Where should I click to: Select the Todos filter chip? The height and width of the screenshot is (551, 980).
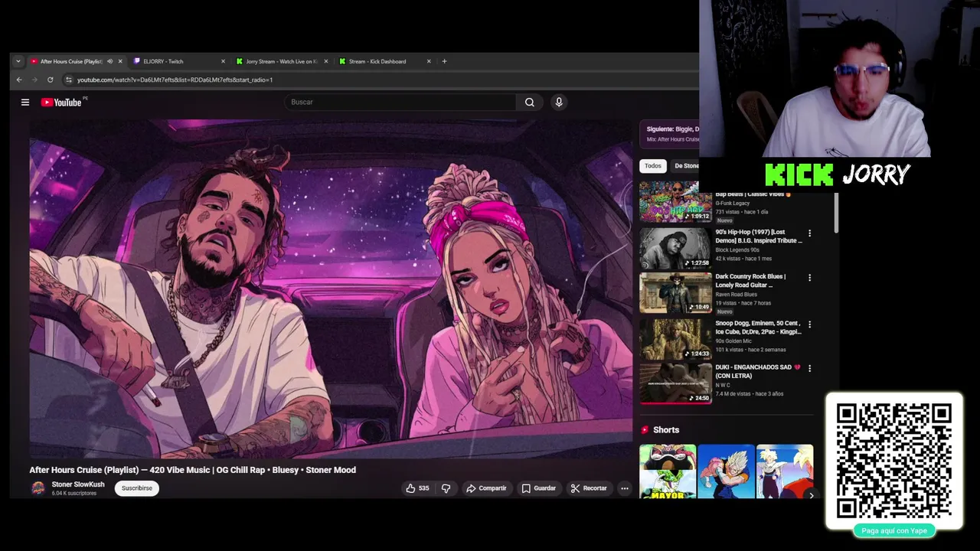click(x=653, y=166)
